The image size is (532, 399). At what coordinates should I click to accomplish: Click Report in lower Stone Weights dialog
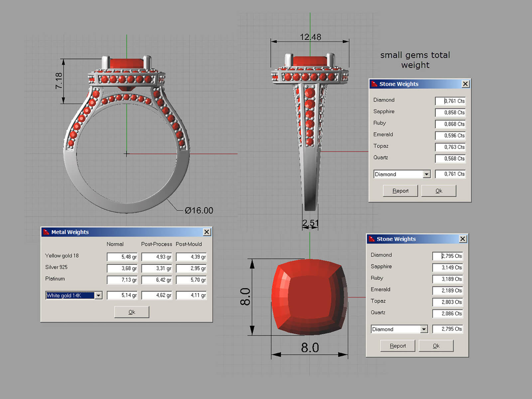coord(398,346)
